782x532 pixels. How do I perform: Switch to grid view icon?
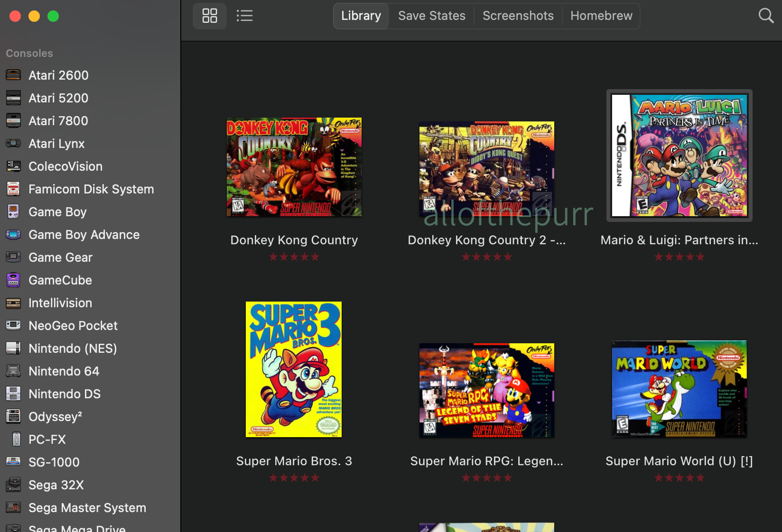click(x=209, y=16)
